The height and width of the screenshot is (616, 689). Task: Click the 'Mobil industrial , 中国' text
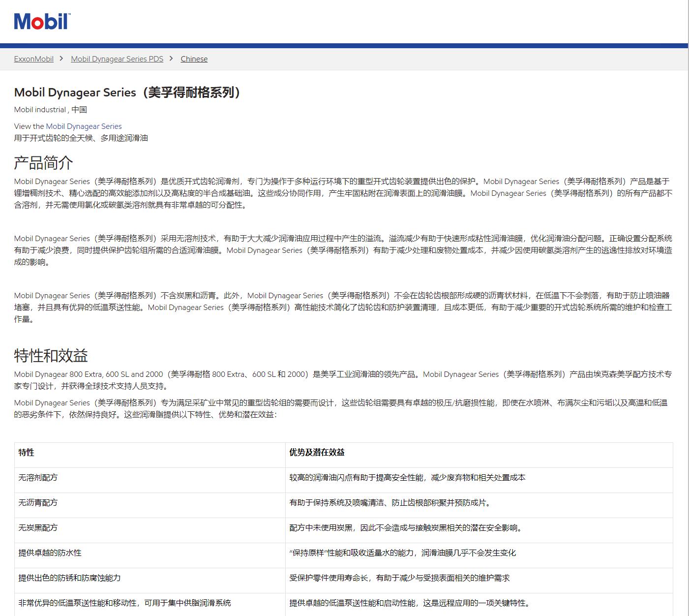[x=51, y=109]
